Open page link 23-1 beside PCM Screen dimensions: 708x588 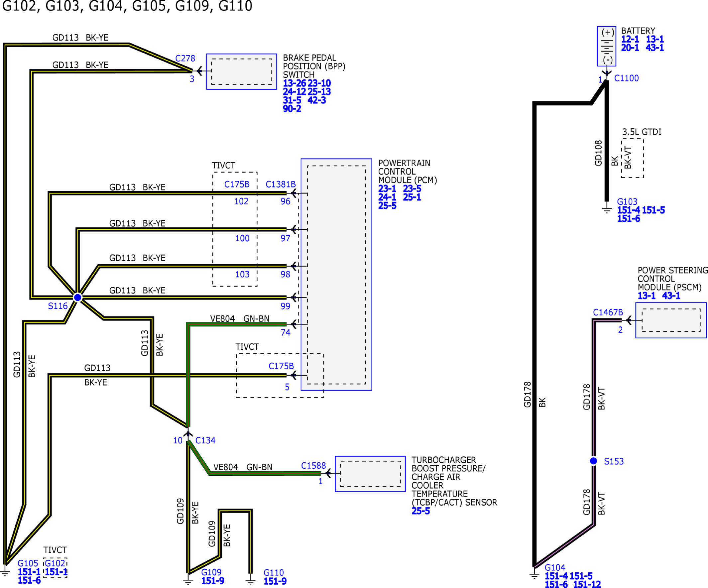pos(387,188)
